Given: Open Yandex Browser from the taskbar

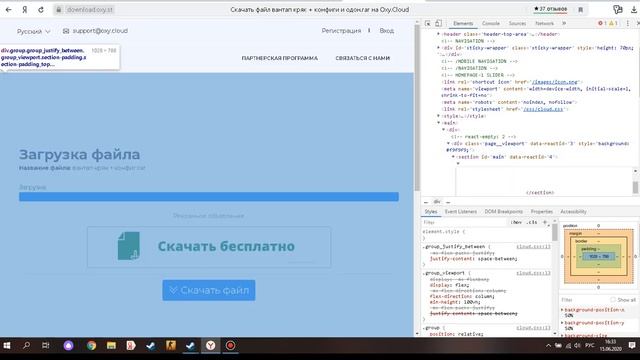Looking at the screenshot, I should coord(211,346).
